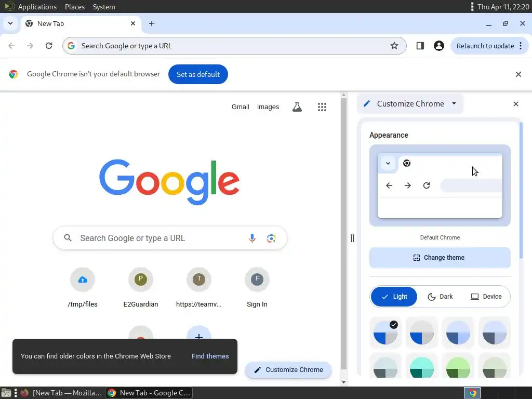Viewport: 532px width, 399px height.
Task: Click the side panel resize handle
Action: coord(352,238)
